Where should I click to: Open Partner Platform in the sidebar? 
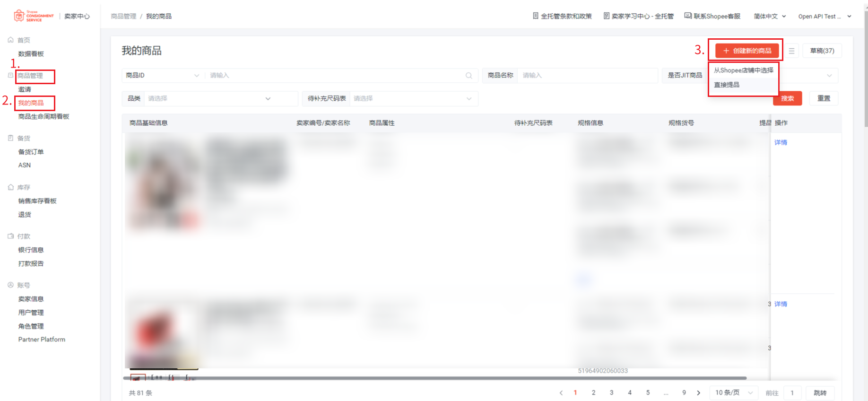(x=42, y=340)
